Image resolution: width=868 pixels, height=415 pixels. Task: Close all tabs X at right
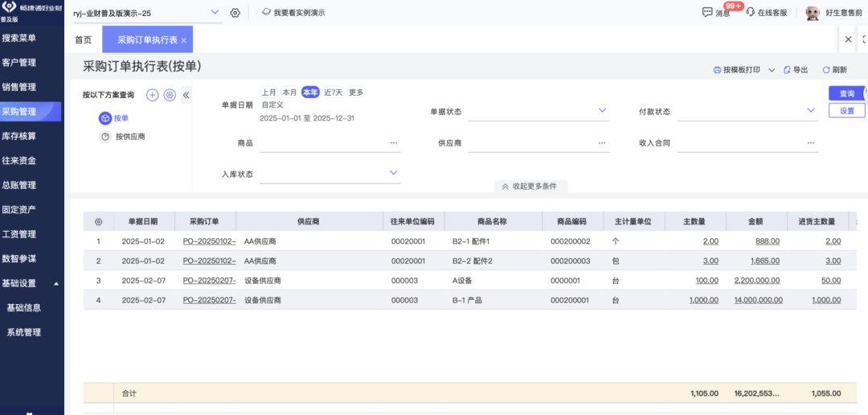coord(848,39)
